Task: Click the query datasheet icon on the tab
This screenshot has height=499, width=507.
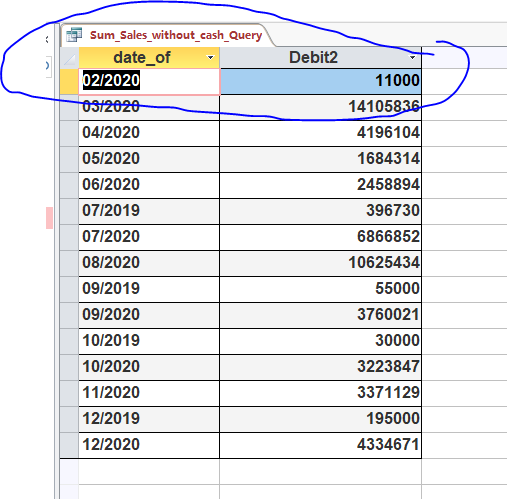Action: (x=74, y=35)
